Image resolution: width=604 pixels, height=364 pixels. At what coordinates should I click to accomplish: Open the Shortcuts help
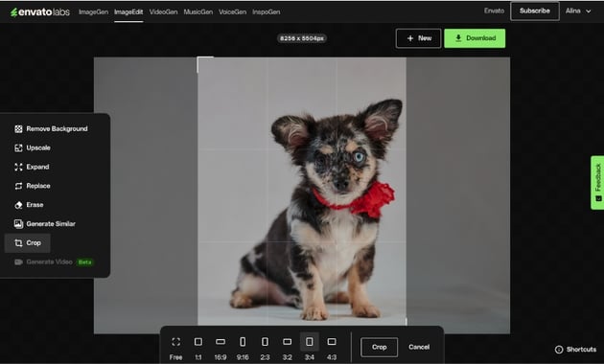tap(575, 350)
